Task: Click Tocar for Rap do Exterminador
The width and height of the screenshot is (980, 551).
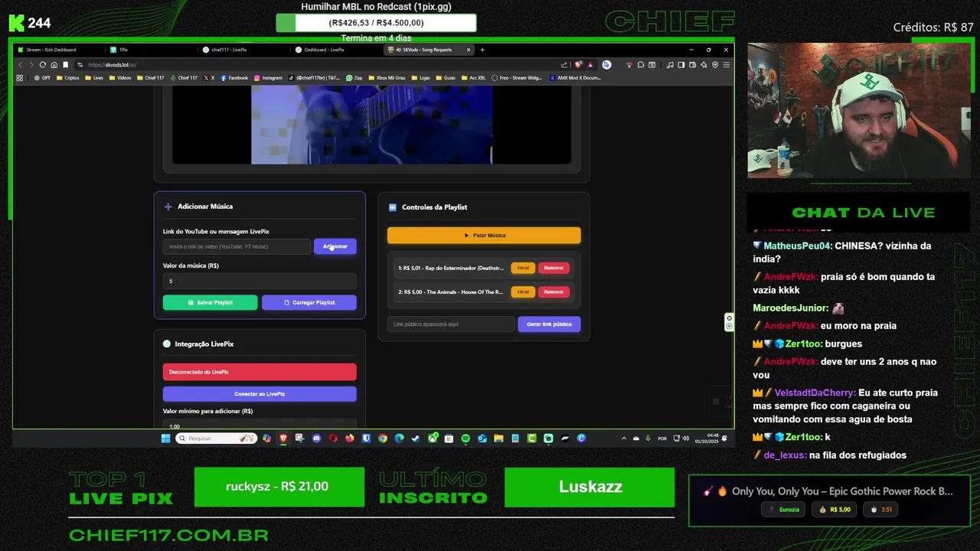Action: click(523, 268)
